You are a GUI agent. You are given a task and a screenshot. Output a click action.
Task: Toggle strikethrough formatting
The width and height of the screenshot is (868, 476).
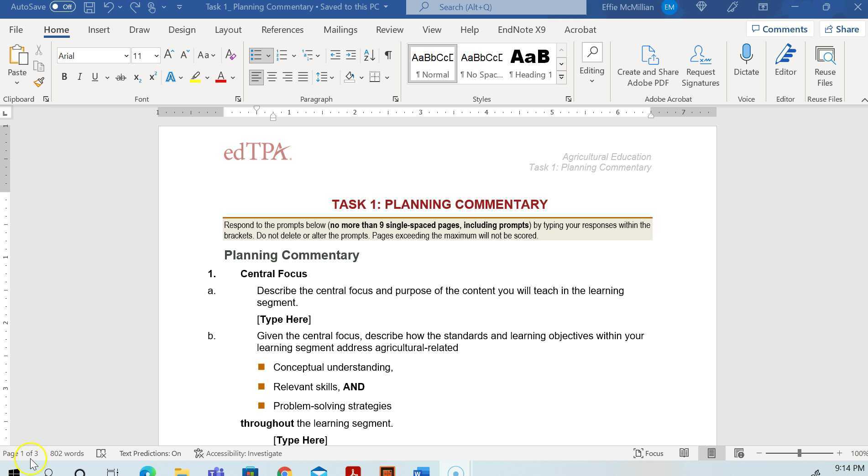tap(120, 77)
